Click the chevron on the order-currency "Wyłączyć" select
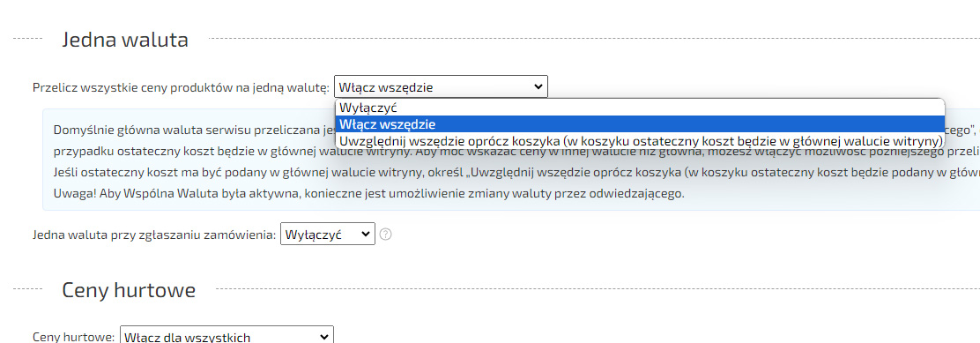 [x=366, y=235]
